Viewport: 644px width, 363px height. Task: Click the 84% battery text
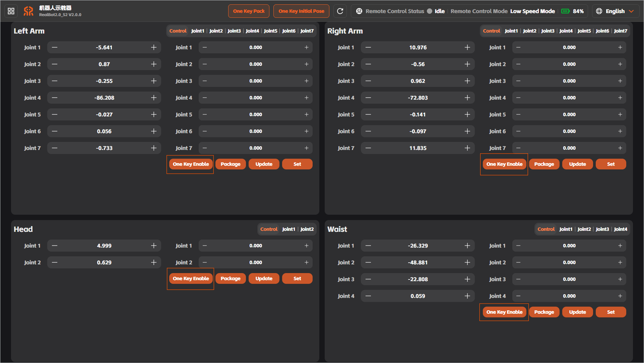(x=578, y=11)
